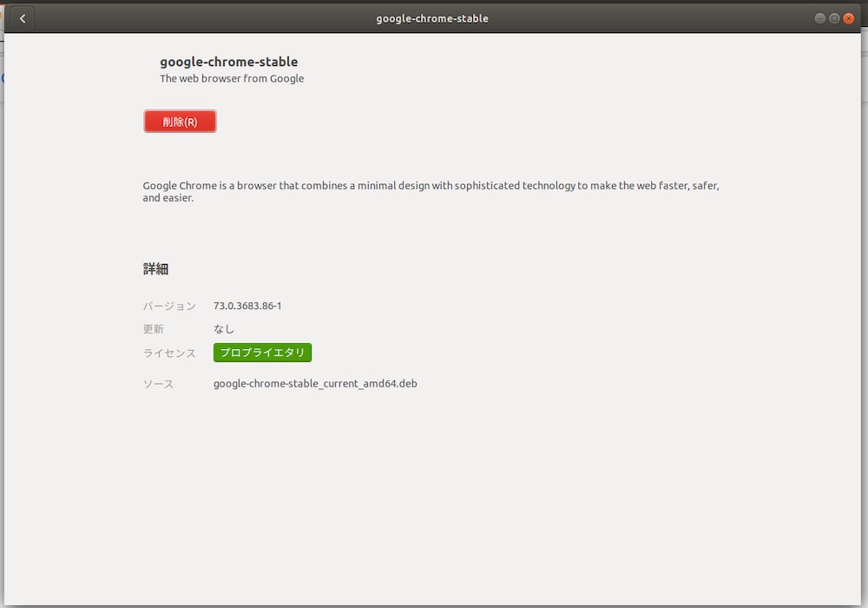Click the ライセンス label
Screen dimensions: 868x608
click(169, 354)
